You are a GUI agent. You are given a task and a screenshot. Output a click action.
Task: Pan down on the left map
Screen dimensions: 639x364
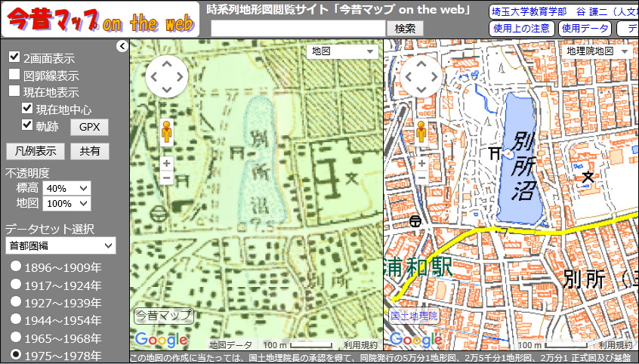click(x=167, y=90)
